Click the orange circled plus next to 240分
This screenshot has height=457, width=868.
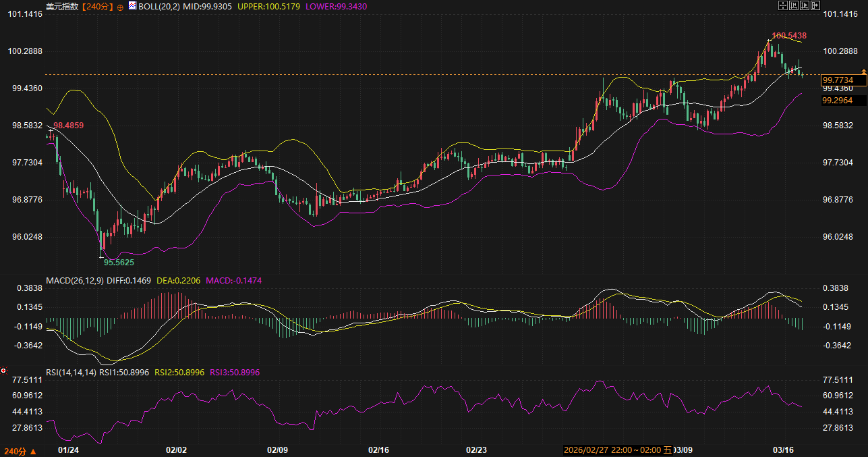point(120,7)
